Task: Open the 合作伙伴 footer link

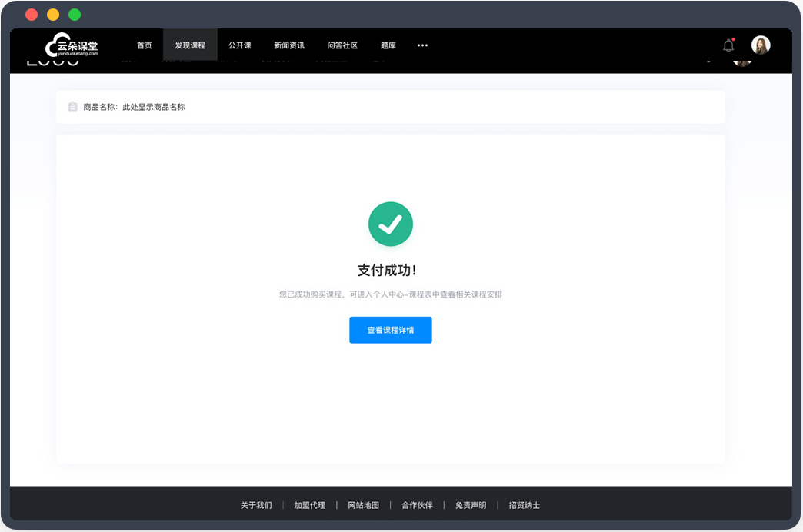Action: [417, 505]
